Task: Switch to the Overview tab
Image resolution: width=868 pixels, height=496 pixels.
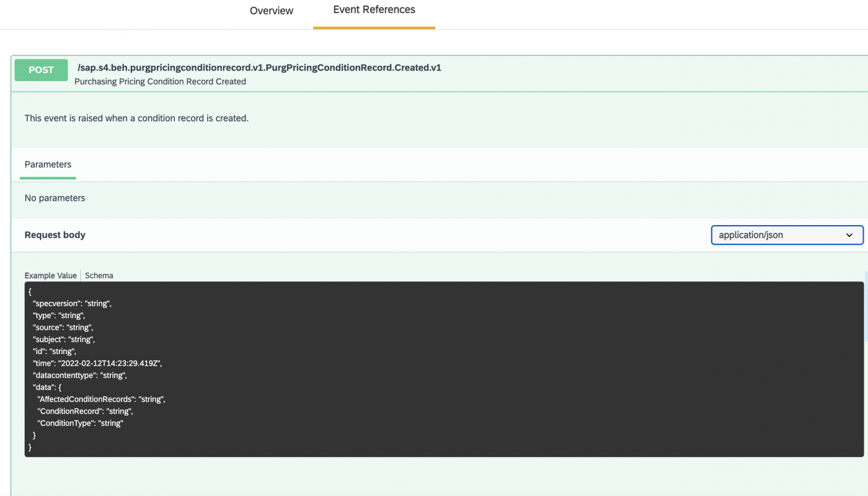Action: pyautogui.click(x=272, y=11)
